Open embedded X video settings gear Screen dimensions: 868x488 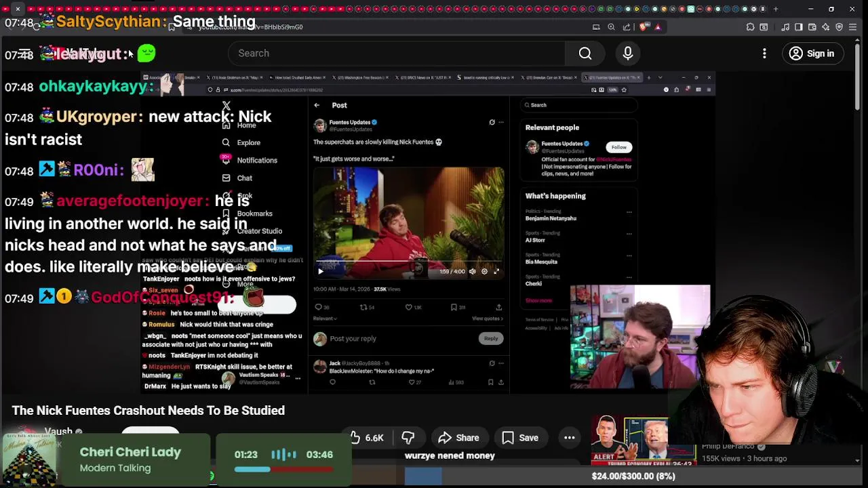[484, 271]
